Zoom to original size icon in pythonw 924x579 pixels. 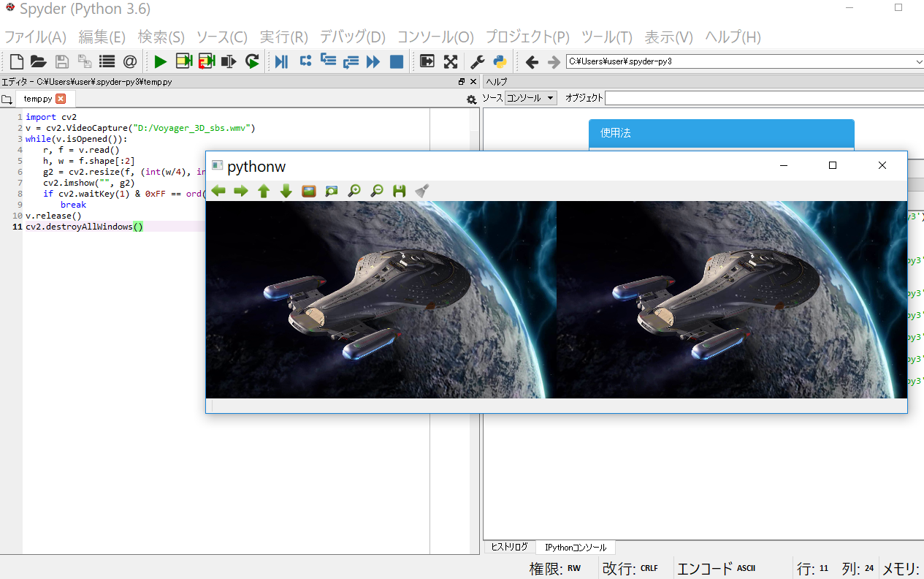(309, 191)
